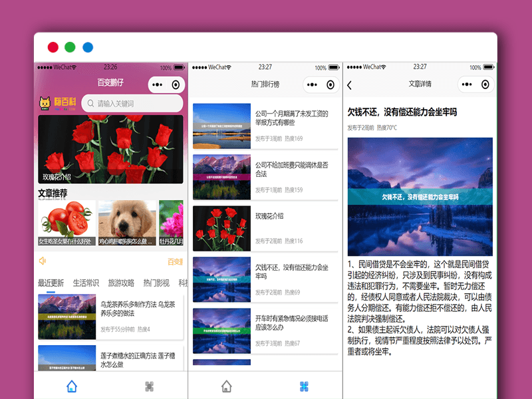Tap the back arrow on 文章详情 page
This screenshot has height=399, width=532.
pyautogui.click(x=350, y=85)
